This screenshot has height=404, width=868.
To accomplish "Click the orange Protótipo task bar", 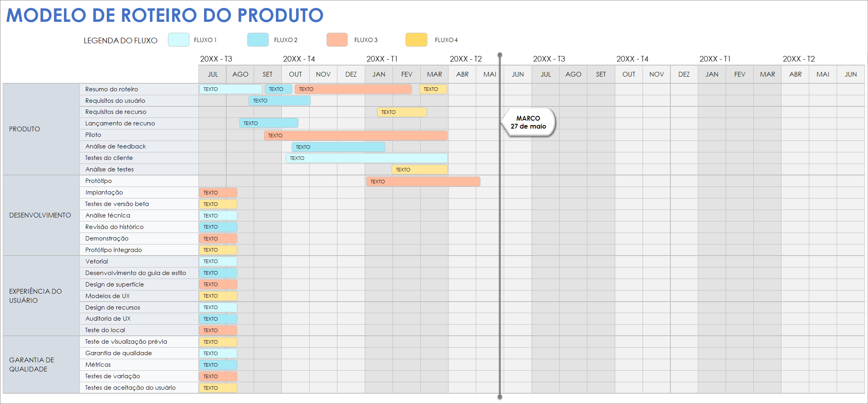I will [423, 181].
